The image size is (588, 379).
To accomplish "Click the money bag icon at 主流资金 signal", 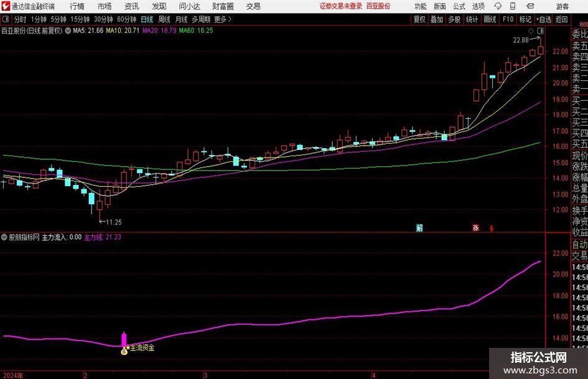I will [124, 352].
